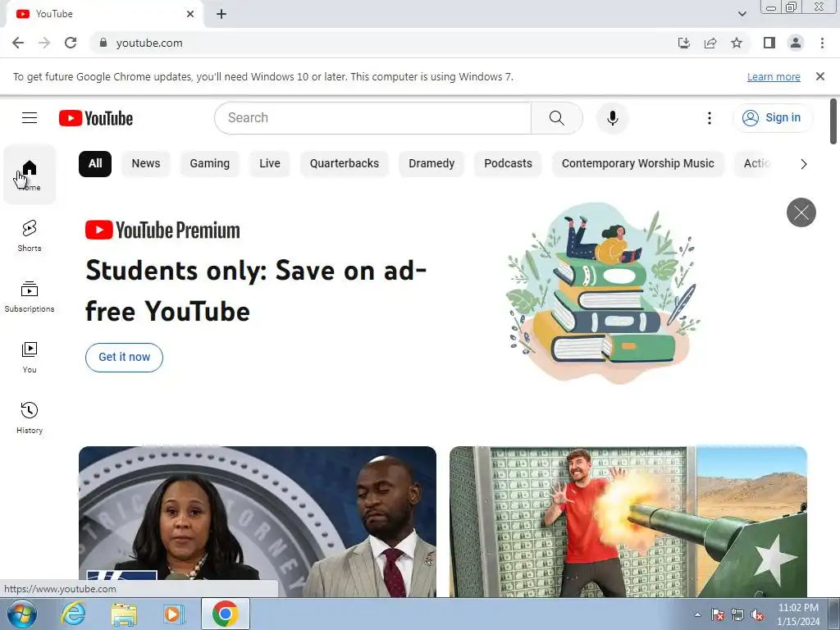
Task: Open Windows Explorer from taskbar
Action: pos(124,614)
